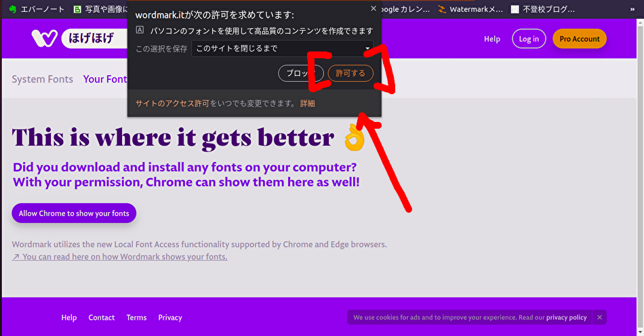Viewport: 644px width, 336px height.
Task: Open the Help link in the header
Action: click(x=491, y=39)
